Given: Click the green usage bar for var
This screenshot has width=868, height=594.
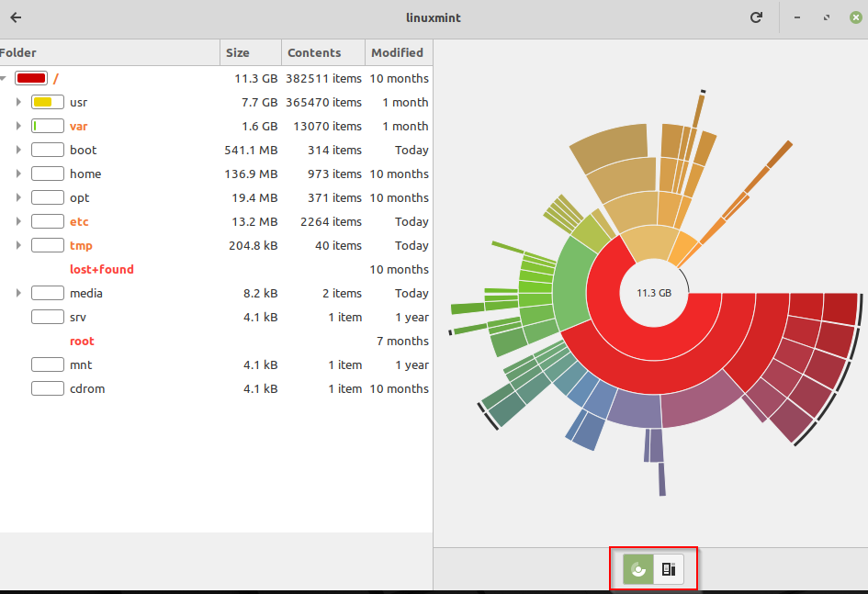Looking at the screenshot, I should pos(48,126).
